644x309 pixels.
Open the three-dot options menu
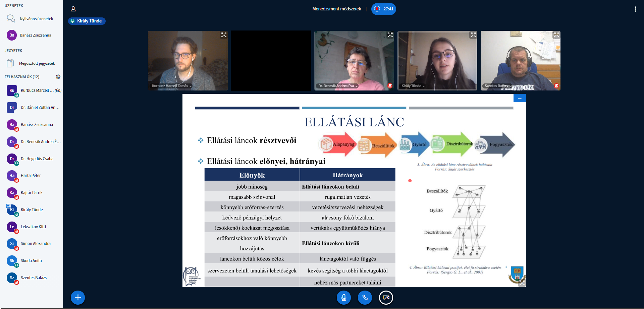[x=635, y=9]
